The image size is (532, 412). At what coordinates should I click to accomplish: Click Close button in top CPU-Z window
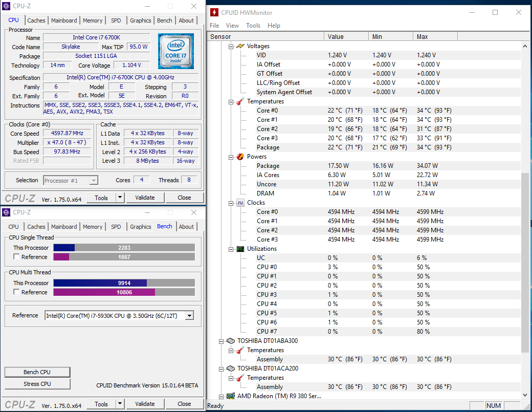coord(184,198)
